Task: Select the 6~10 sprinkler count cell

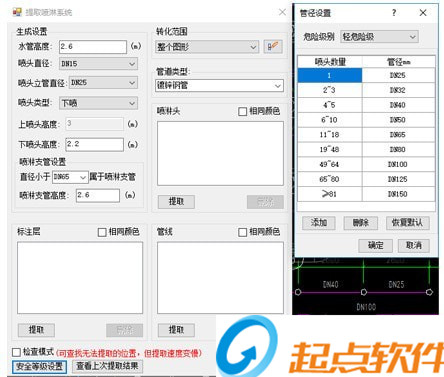Action: [x=330, y=120]
